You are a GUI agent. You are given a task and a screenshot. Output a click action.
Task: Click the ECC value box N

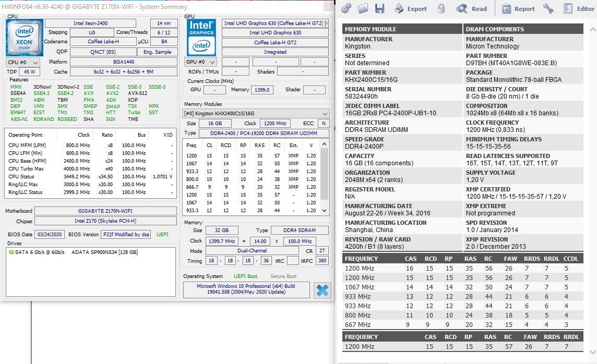[x=324, y=123]
